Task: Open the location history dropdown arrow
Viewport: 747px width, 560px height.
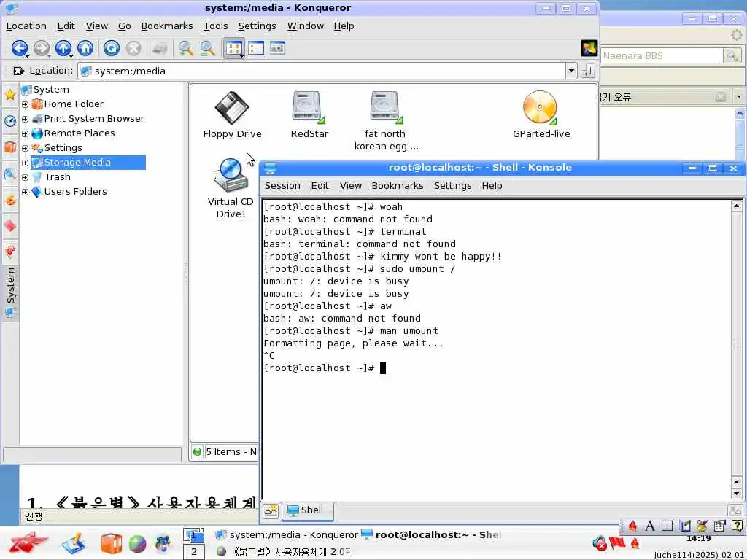Action: [x=571, y=71]
